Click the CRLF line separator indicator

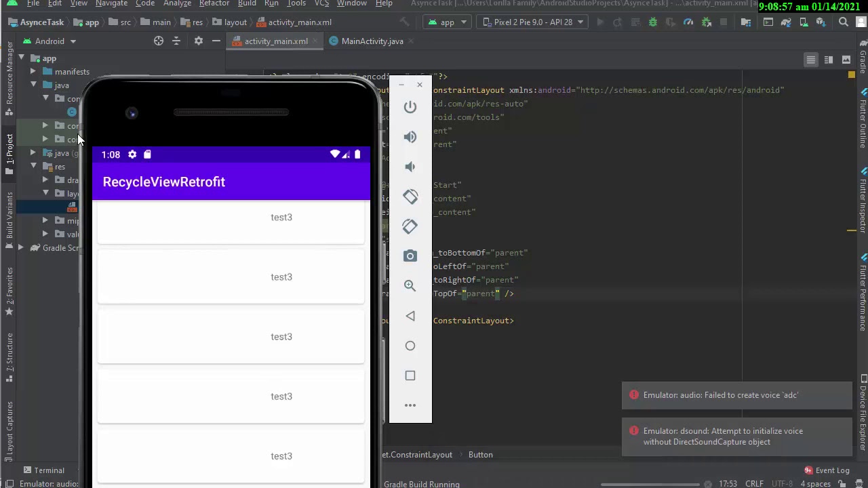tap(754, 484)
